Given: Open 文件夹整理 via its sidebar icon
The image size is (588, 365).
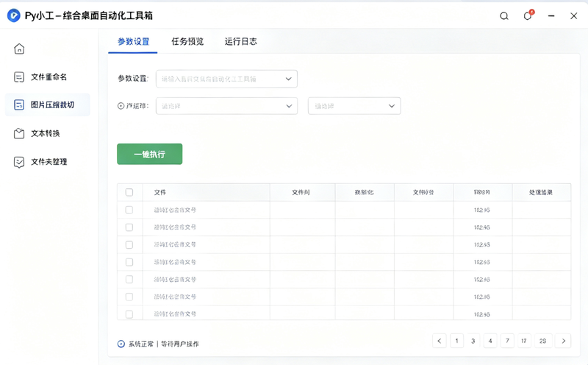Looking at the screenshot, I should click(19, 162).
